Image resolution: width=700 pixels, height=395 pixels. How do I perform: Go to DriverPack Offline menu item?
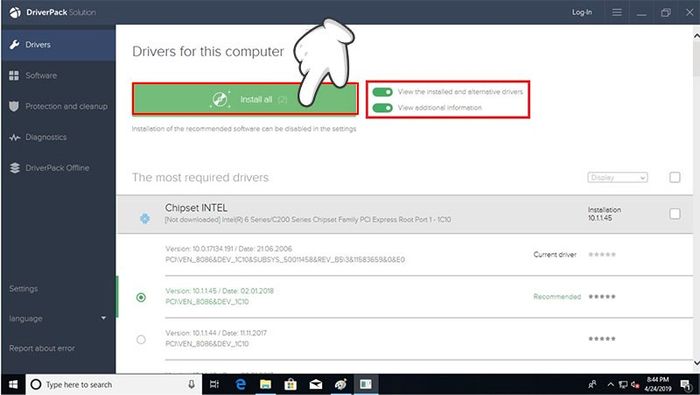pyautogui.click(x=58, y=168)
